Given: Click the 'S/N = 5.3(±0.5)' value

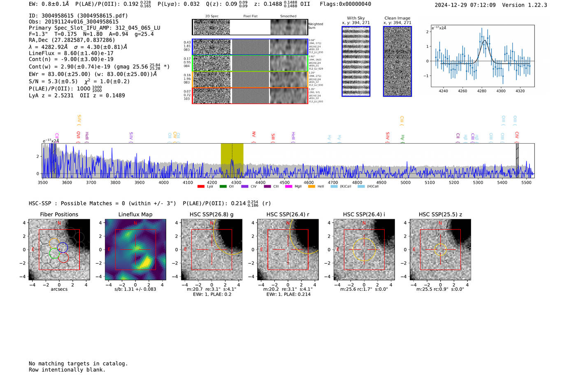Looking at the screenshot, I should [53, 81].
